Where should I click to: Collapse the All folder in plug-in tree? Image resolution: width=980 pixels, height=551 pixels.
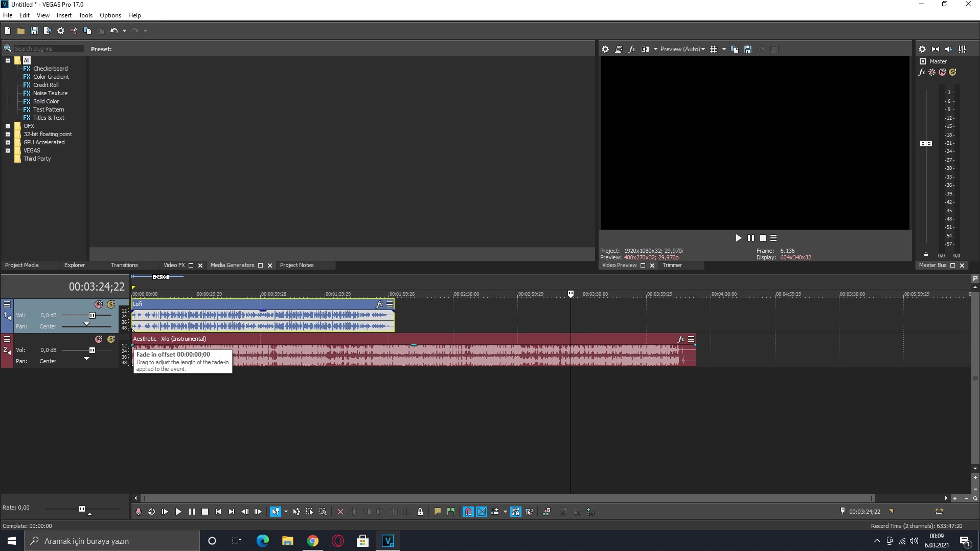(x=8, y=60)
